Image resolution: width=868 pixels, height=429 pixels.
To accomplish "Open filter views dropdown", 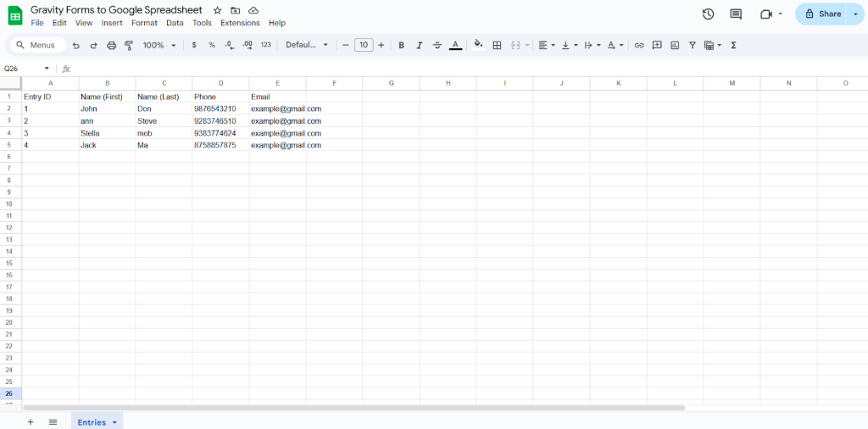I will [x=712, y=46].
